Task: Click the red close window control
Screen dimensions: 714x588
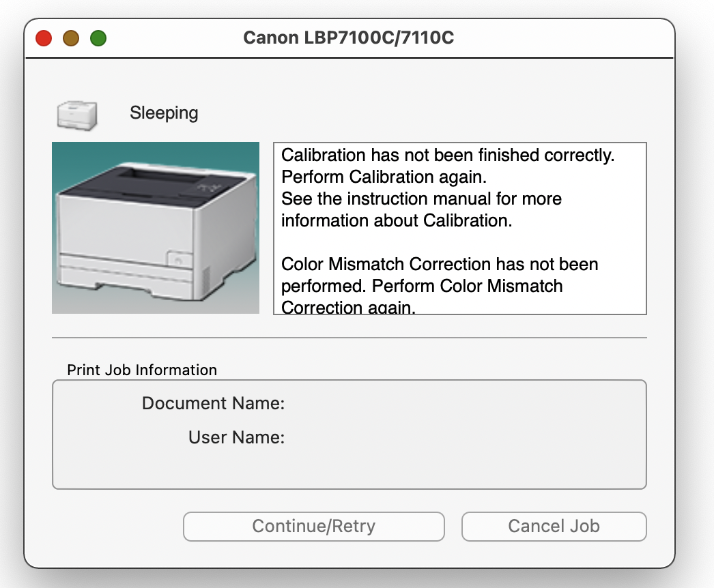Action: pos(44,38)
